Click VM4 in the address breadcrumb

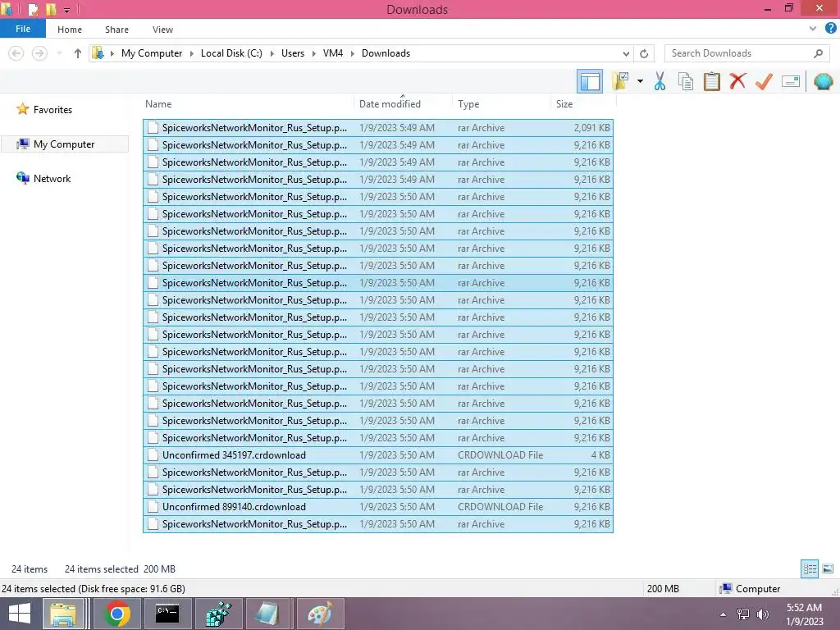[333, 53]
